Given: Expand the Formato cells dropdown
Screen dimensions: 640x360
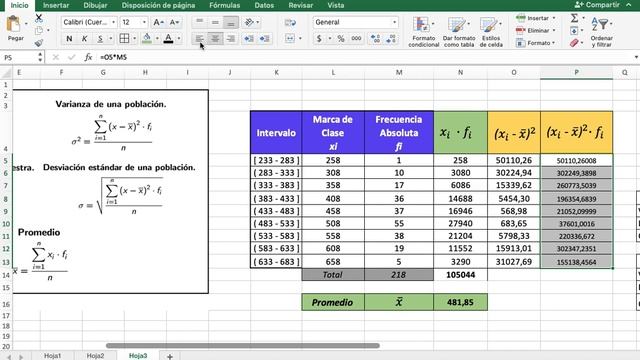Looking at the screenshot, I should (553, 42).
